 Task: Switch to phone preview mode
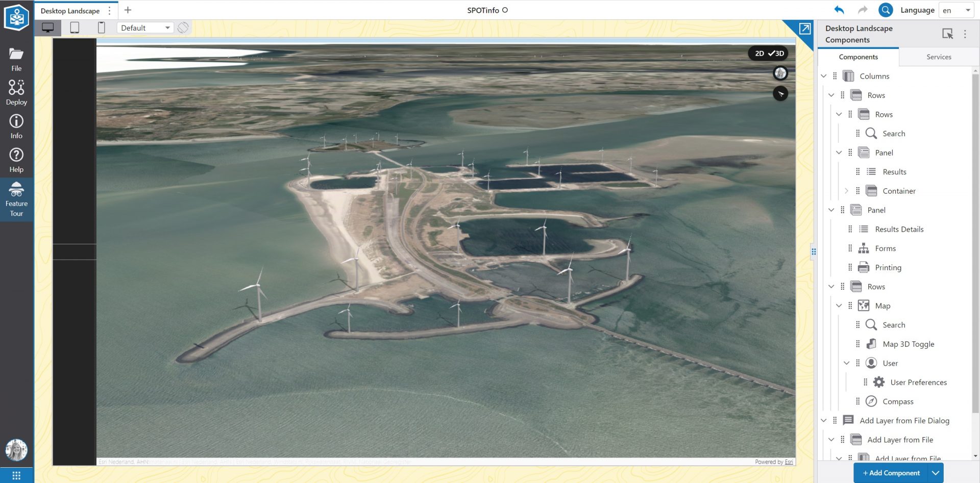pyautogui.click(x=101, y=28)
